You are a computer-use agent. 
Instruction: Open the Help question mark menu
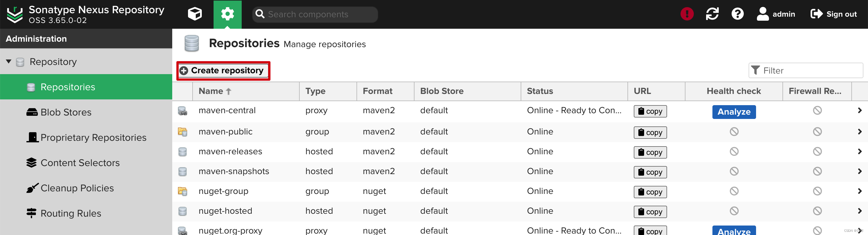(x=737, y=14)
